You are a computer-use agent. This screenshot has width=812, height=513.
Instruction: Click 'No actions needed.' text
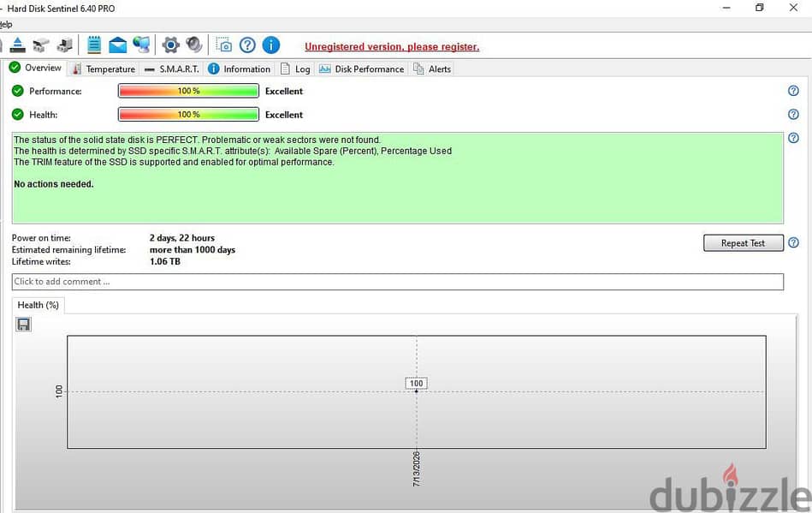click(54, 184)
